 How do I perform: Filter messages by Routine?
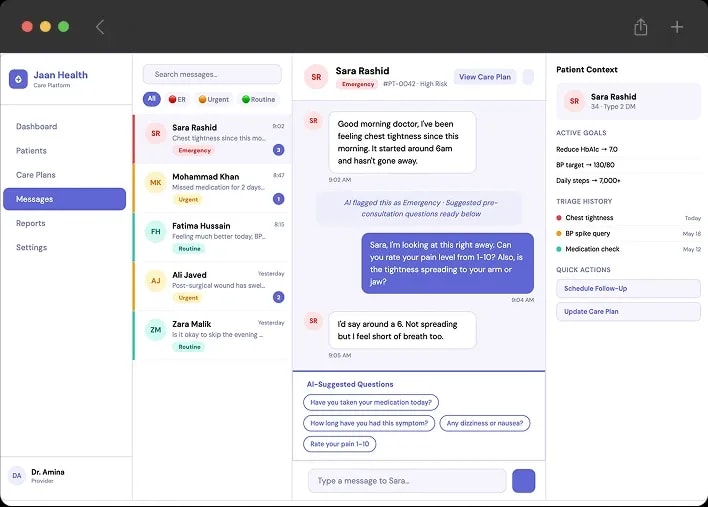[x=258, y=99]
